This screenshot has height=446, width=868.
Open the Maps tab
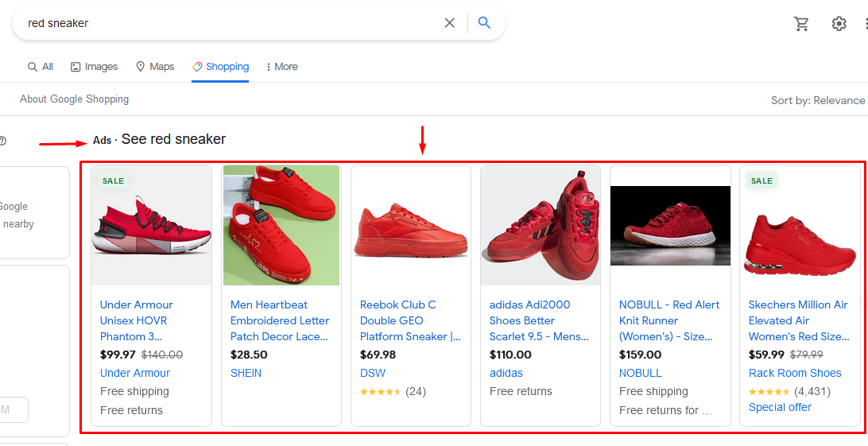[x=155, y=67]
